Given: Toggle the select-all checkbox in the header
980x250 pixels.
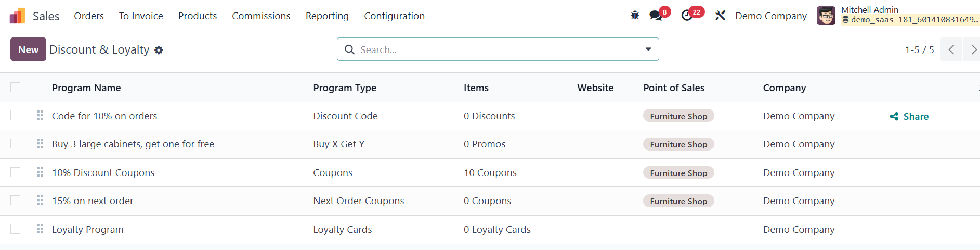Looking at the screenshot, I should point(16,87).
